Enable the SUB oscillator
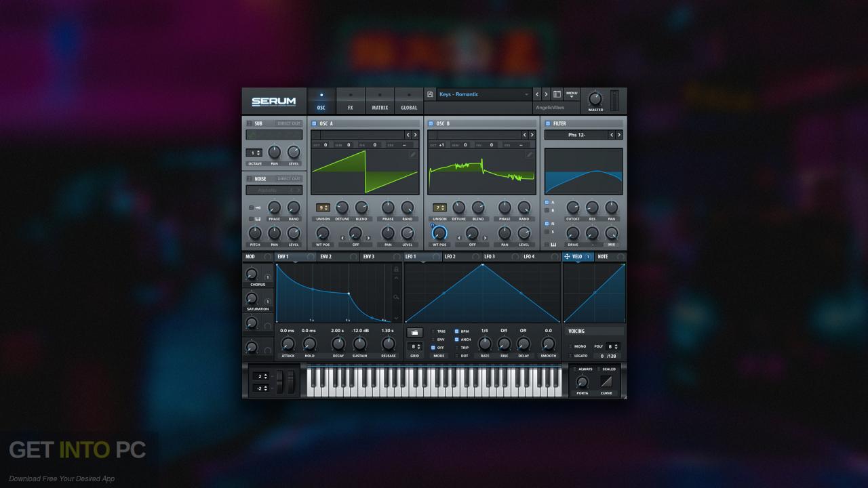Screen dimensions: 868x488 click(x=250, y=123)
